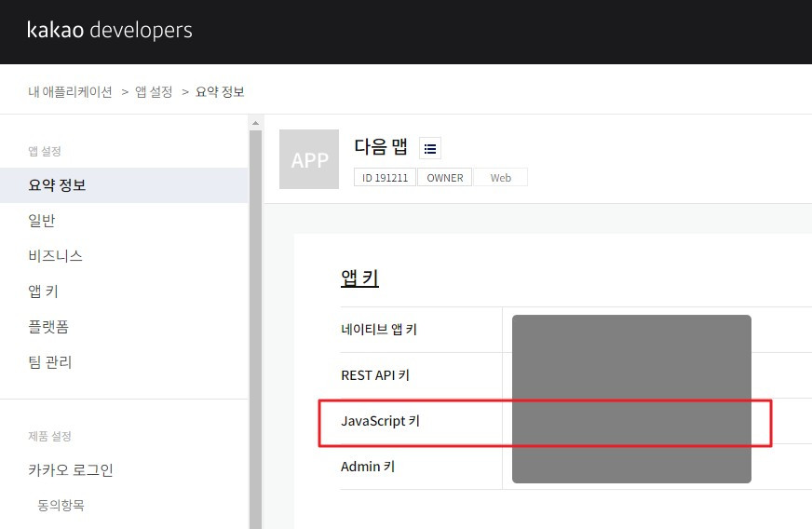Go to kakao developers home logo

[109, 30]
